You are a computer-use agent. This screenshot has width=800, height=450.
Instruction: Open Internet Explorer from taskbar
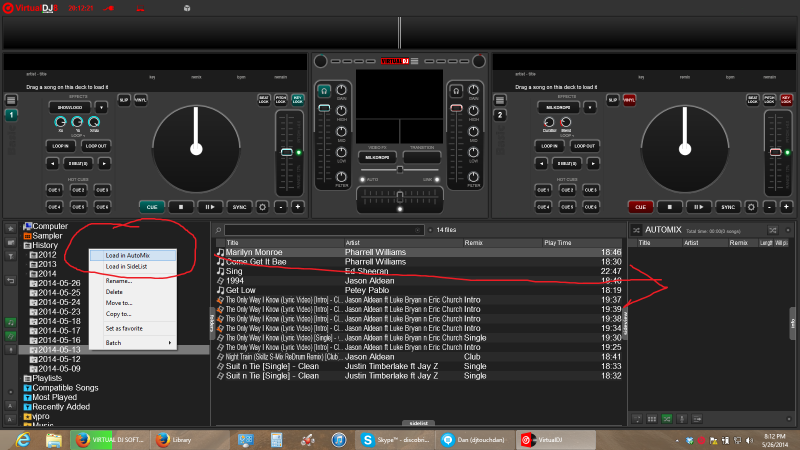click(x=23, y=440)
